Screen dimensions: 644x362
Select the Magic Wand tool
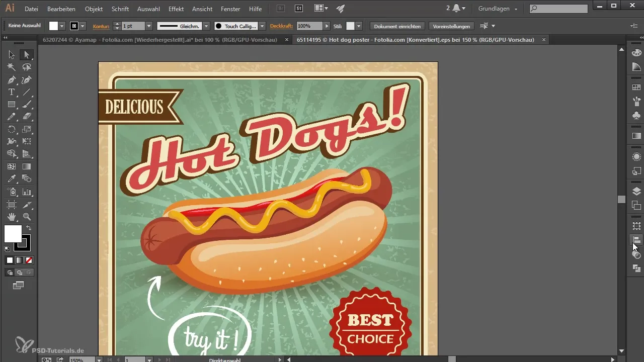(12, 67)
